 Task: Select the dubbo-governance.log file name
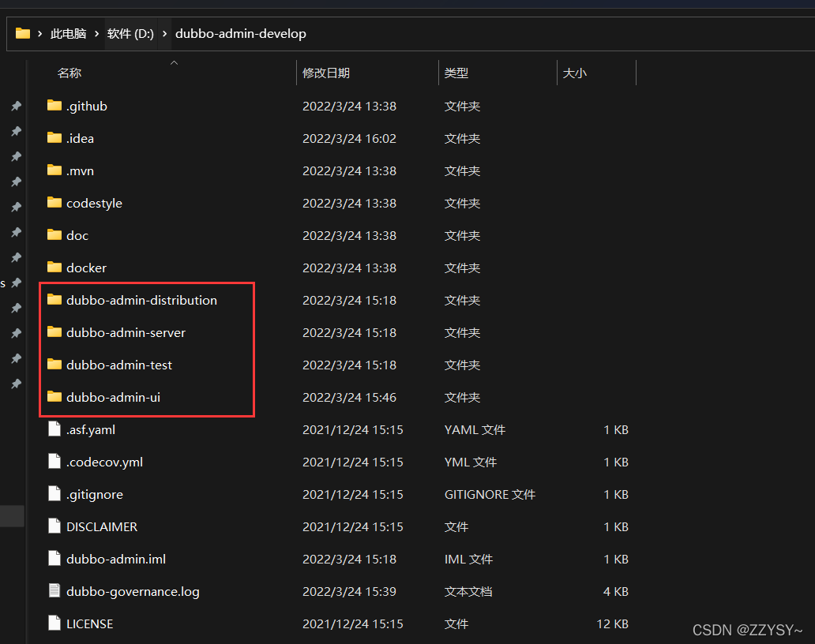pos(133,592)
